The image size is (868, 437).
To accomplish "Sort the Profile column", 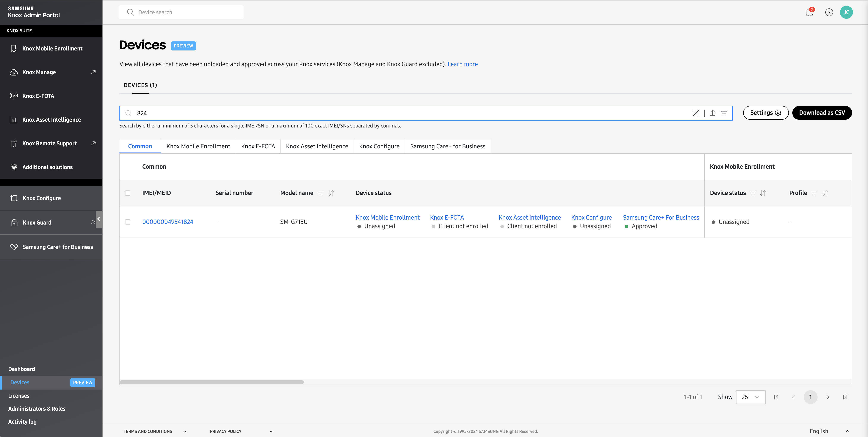I will [824, 193].
